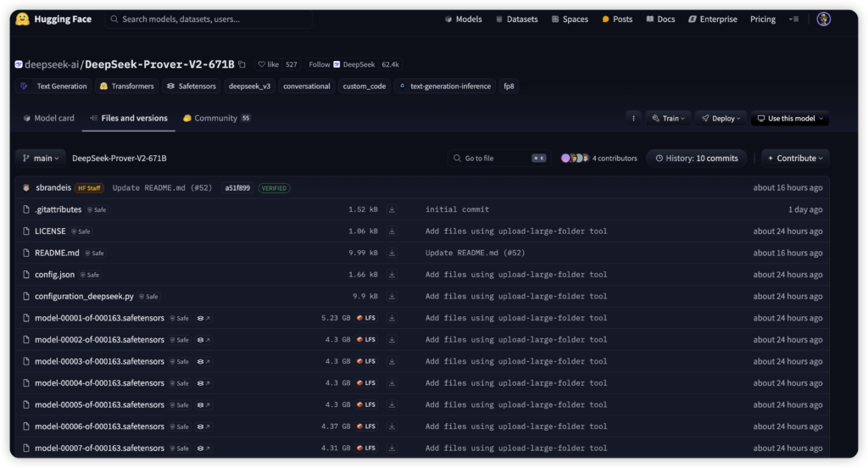Click the conversational tag
The width and height of the screenshot is (868, 468).
[307, 86]
